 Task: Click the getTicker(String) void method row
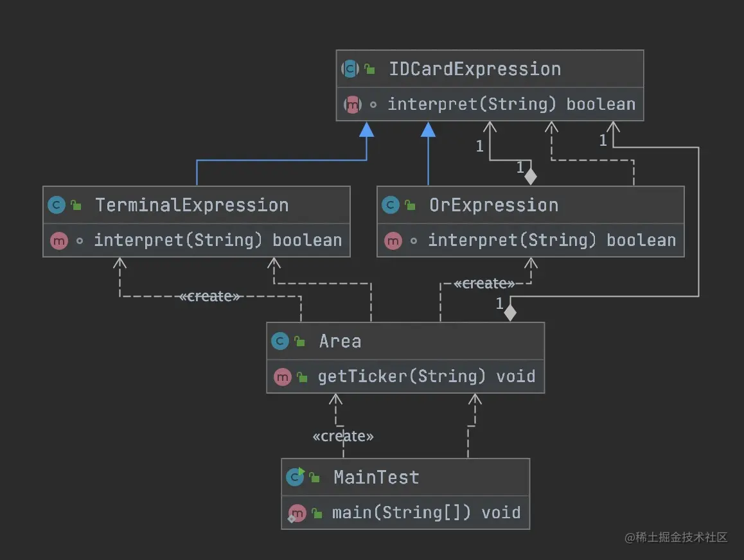(426, 376)
